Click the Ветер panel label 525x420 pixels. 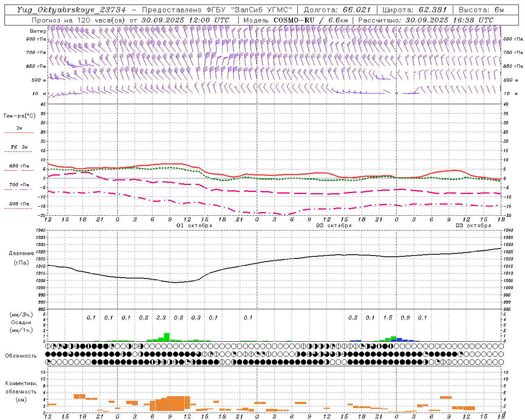point(38,31)
